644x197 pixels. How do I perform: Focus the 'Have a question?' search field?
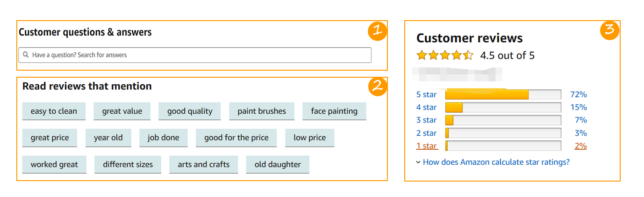(195, 55)
